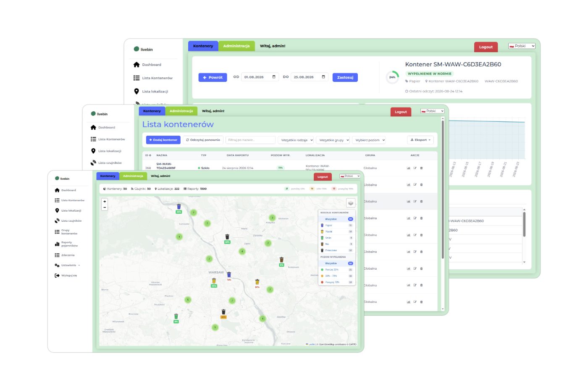This screenshot has height=391, width=588.
Task: Open language dropdown Polski in the container detail window
Action: coord(522,46)
